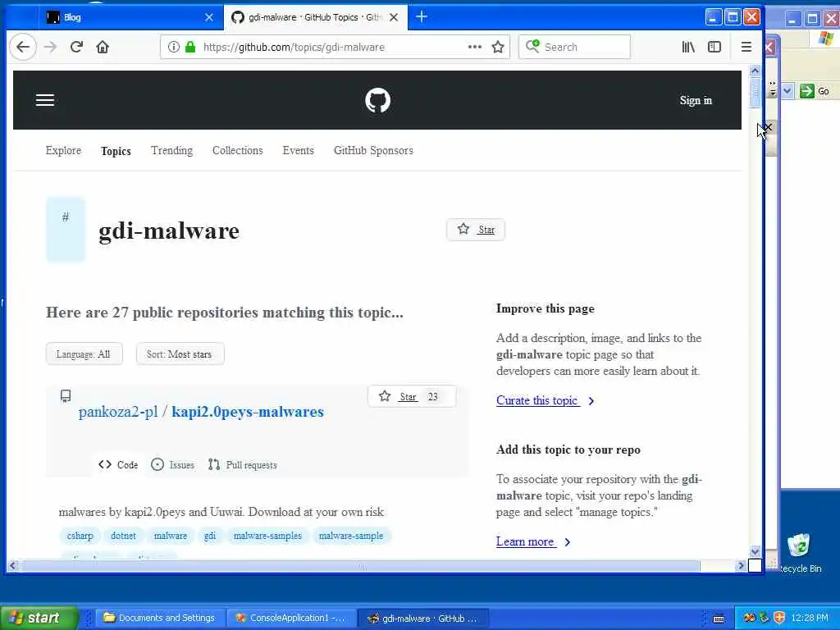
Task: Open the Recycle Bin desktop icon
Action: click(x=799, y=552)
